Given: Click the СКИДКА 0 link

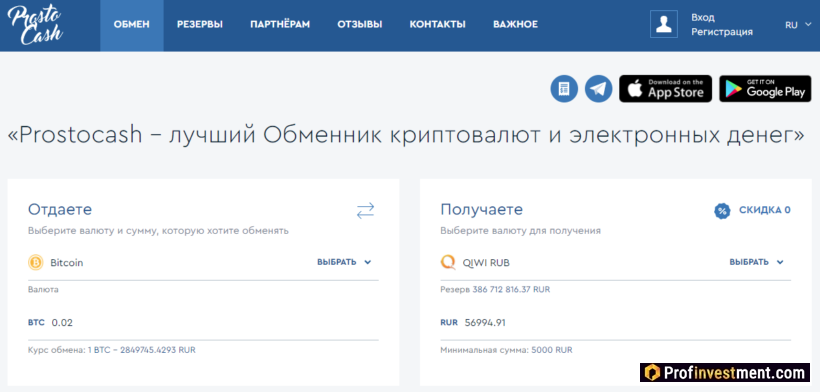Looking at the screenshot, I should (765, 211).
